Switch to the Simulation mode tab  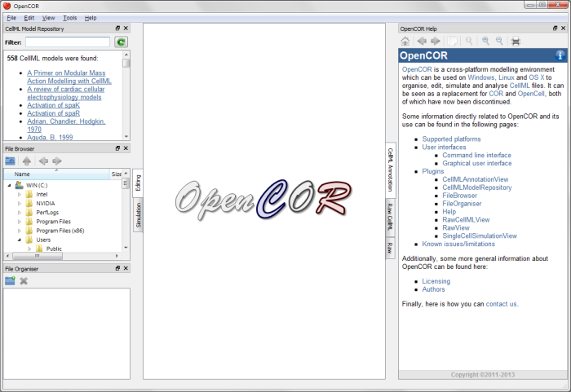[x=138, y=215]
